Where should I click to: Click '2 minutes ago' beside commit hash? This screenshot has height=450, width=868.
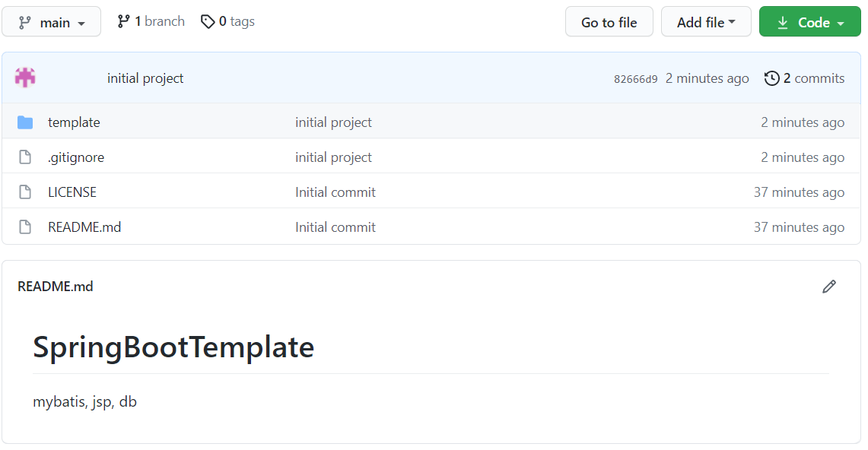707,78
